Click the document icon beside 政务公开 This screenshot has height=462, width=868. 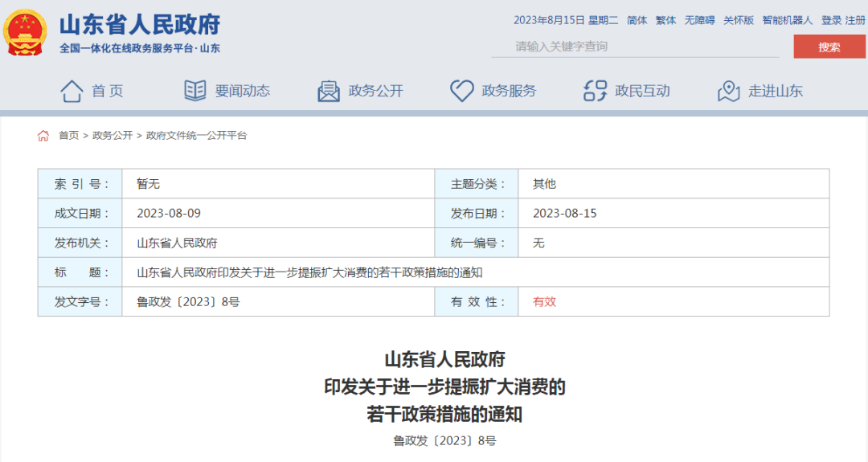click(329, 91)
